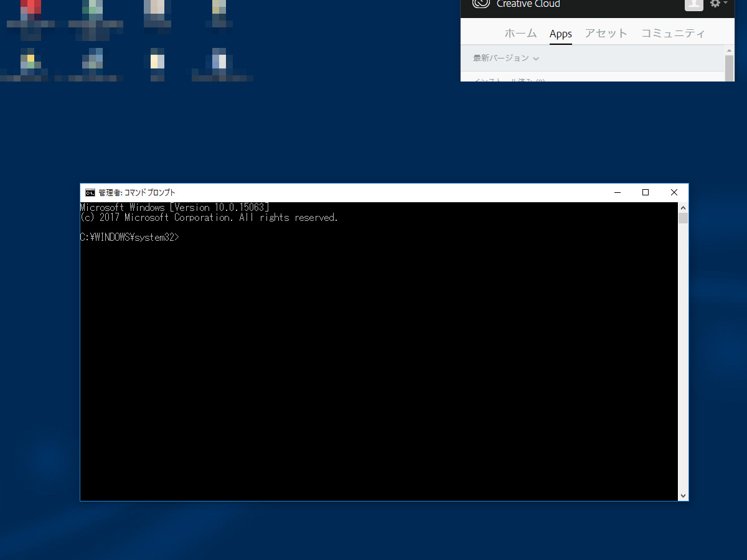Maximize the command prompt window
The image size is (747, 560).
[x=646, y=192]
